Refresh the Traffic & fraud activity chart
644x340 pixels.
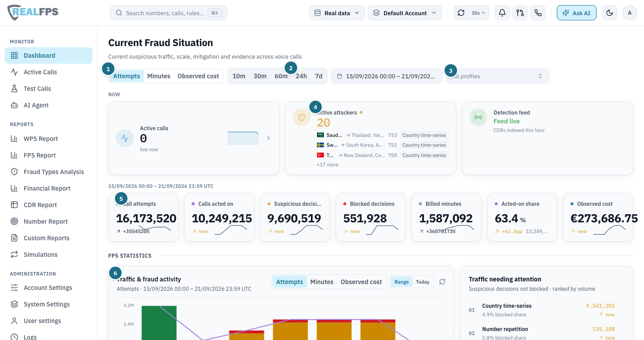pyautogui.click(x=442, y=281)
